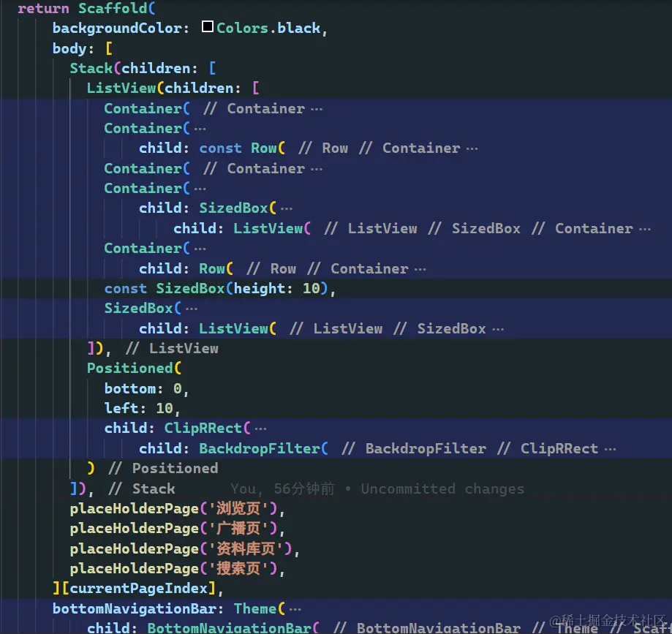The height and width of the screenshot is (634, 672).
Task: Unfold ellipsis ending the '// ListView // SizedBox // Container' line
Action: click(644, 230)
